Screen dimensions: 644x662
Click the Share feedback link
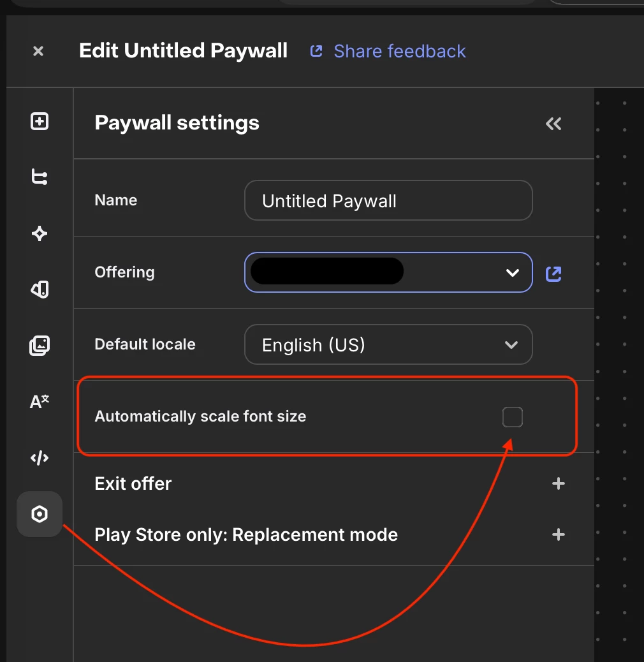[400, 52]
